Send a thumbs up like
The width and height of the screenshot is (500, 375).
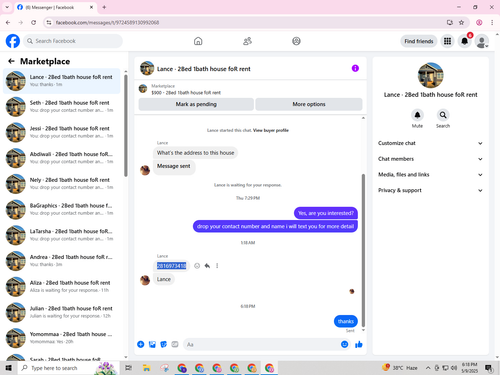[x=359, y=344]
